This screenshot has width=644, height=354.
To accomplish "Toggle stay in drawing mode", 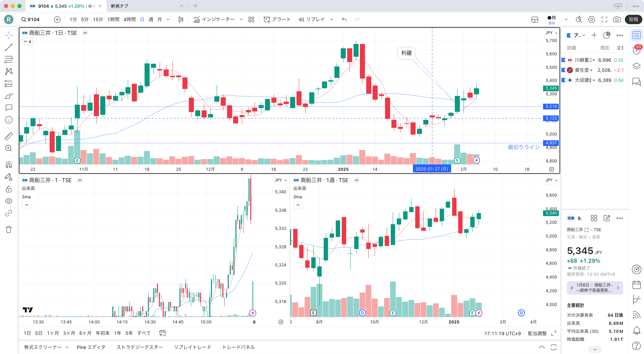I will [9, 177].
